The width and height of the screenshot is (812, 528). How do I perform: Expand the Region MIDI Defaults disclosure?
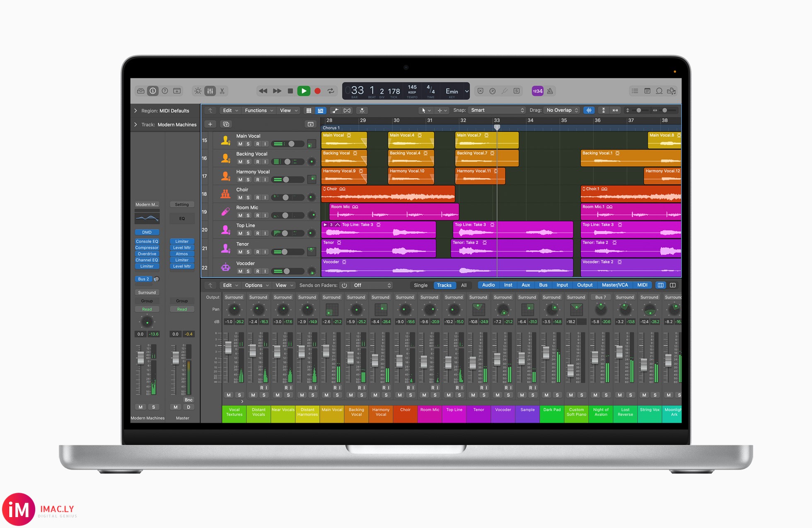coord(135,111)
